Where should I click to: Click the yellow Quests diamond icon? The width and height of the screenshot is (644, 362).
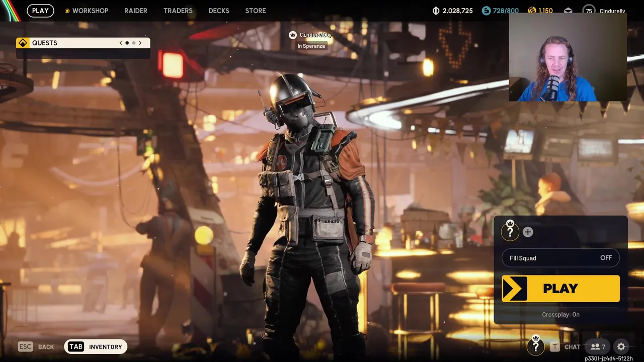click(23, 43)
